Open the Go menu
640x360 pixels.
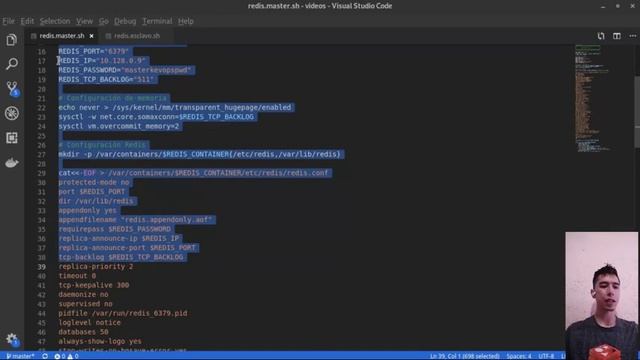click(x=104, y=21)
